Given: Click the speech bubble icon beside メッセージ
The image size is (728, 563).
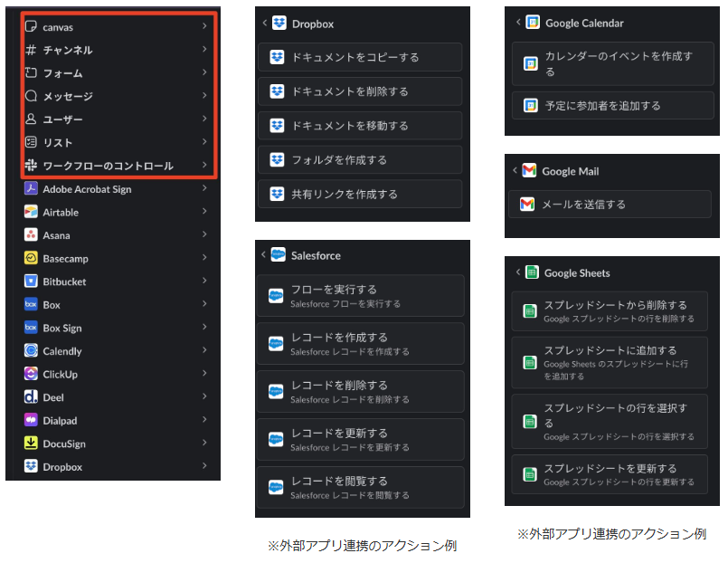Looking at the screenshot, I should click(x=31, y=96).
